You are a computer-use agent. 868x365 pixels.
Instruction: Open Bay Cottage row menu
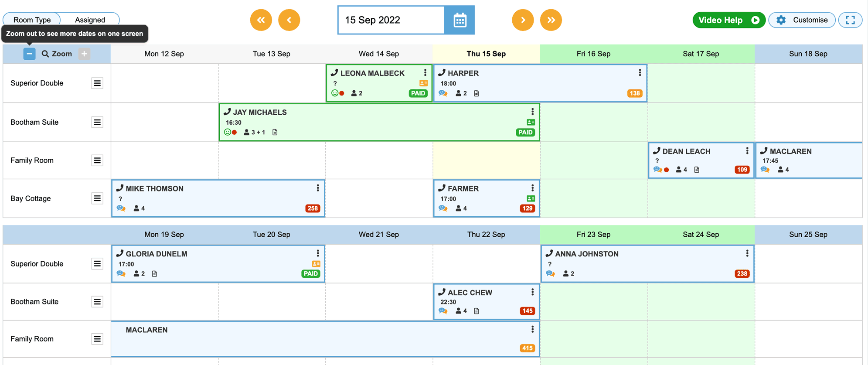click(x=97, y=198)
